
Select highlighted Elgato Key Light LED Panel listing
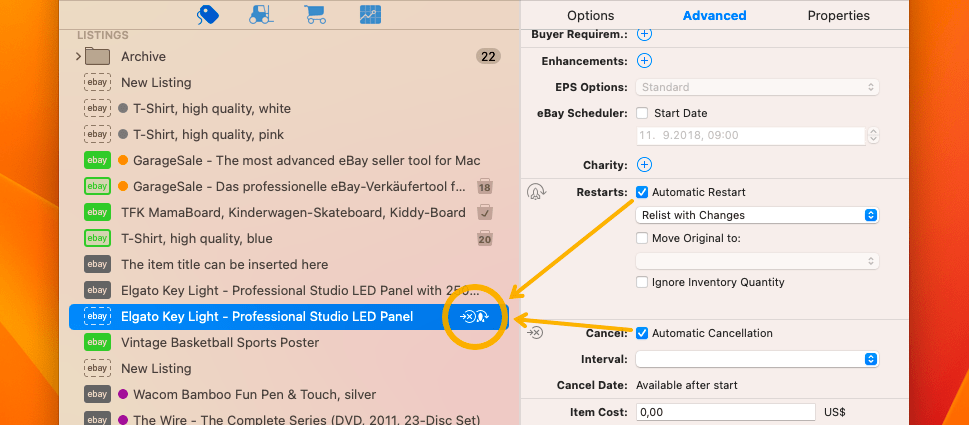pos(288,316)
